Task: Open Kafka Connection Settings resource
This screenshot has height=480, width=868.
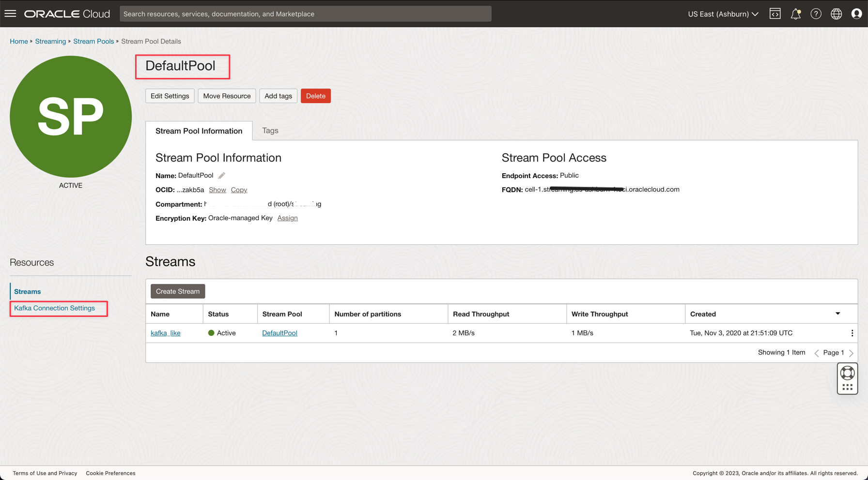Action: coord(54,308)
